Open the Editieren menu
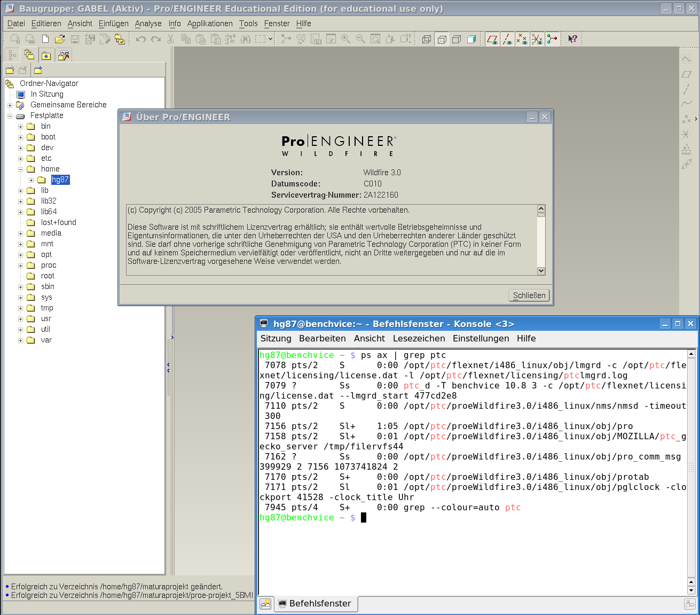This screenshot has width=700, height=615. 46,24
